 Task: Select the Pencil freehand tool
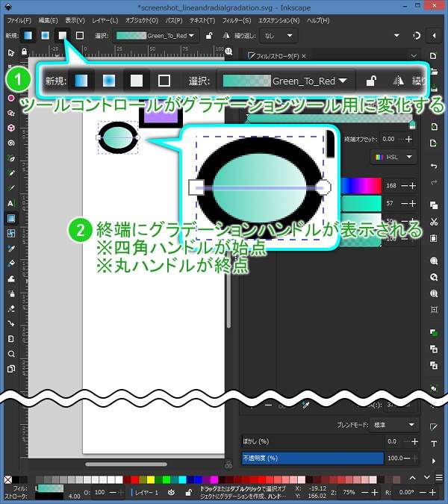click(11, 173)
